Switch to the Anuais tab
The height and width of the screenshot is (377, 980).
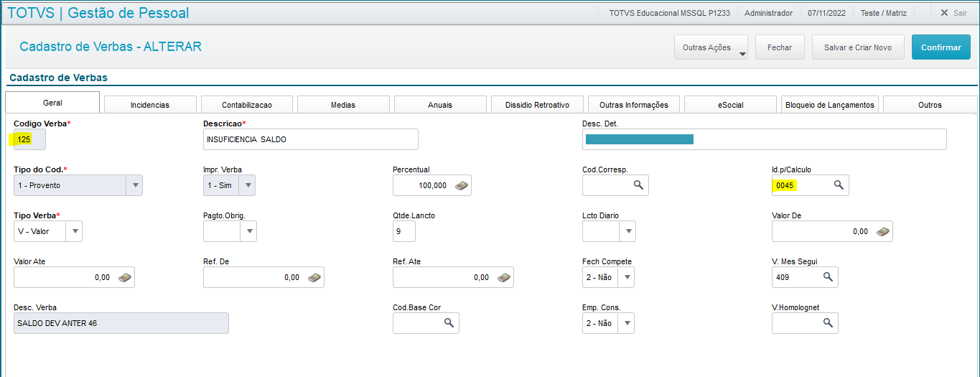(x=440, y=105)
